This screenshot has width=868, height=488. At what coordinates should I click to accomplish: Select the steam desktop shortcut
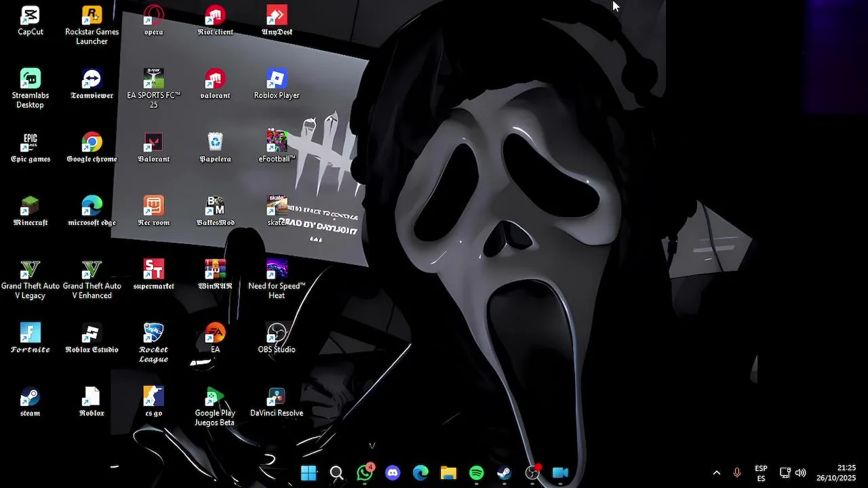click(x=30, y=403)
